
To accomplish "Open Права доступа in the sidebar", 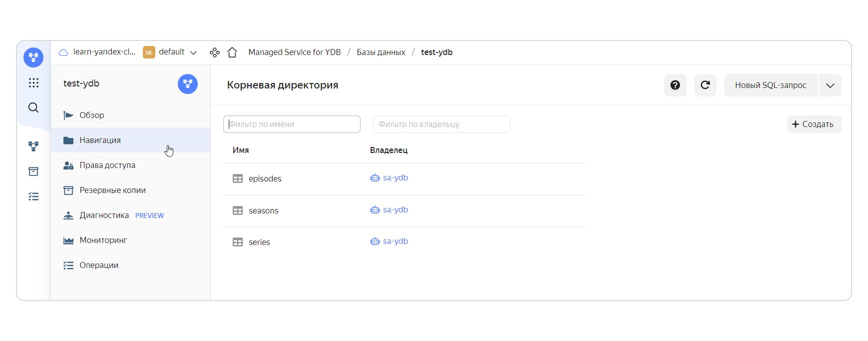I will (x=130, y=165).
